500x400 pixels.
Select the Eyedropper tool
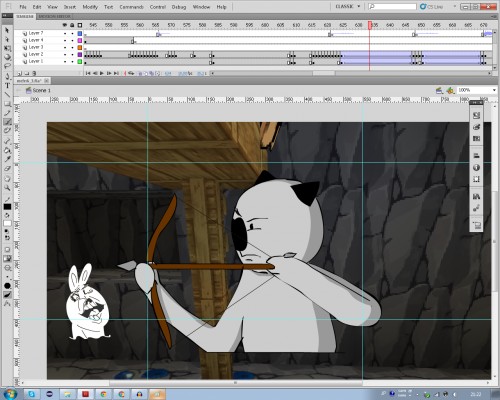[x=7, y=159]
